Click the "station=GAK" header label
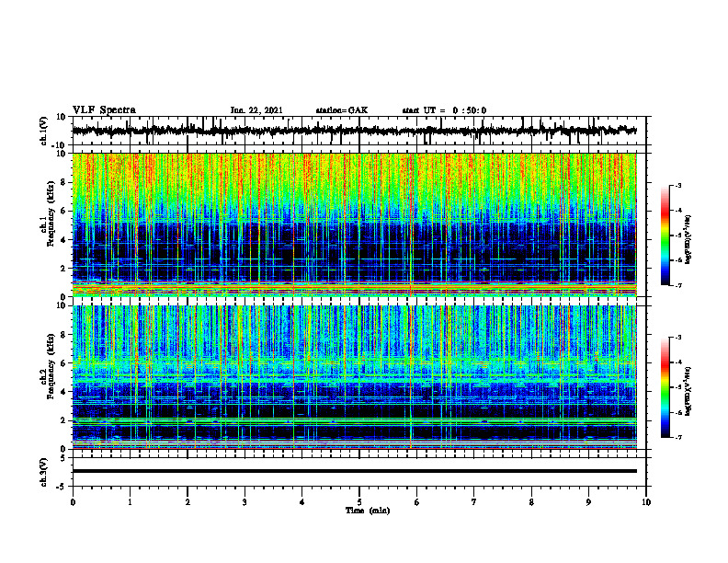Viewport: 728px width, 563px height. tap(342, 110)
